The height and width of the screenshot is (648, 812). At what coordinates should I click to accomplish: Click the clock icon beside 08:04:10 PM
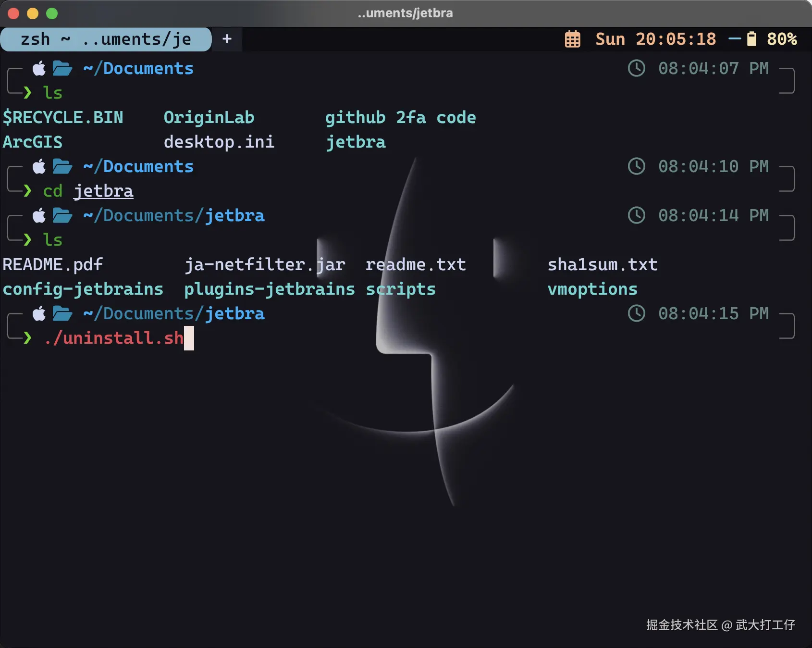[637, 166]
